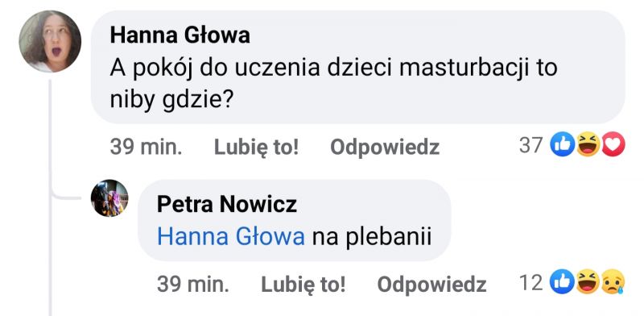Image resolution: width=644 pixels, height=316 pixels.
Task: Like Petra Nowicz's reply with Lubię to!
Action: pyautogui.click(x=303, y=284)
